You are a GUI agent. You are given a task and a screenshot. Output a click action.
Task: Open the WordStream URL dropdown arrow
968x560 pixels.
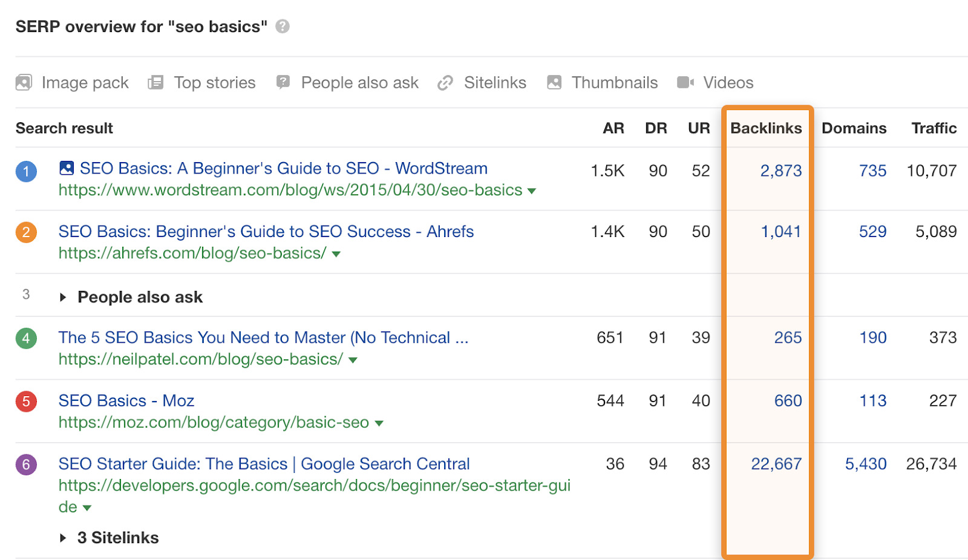pos(532,190)
